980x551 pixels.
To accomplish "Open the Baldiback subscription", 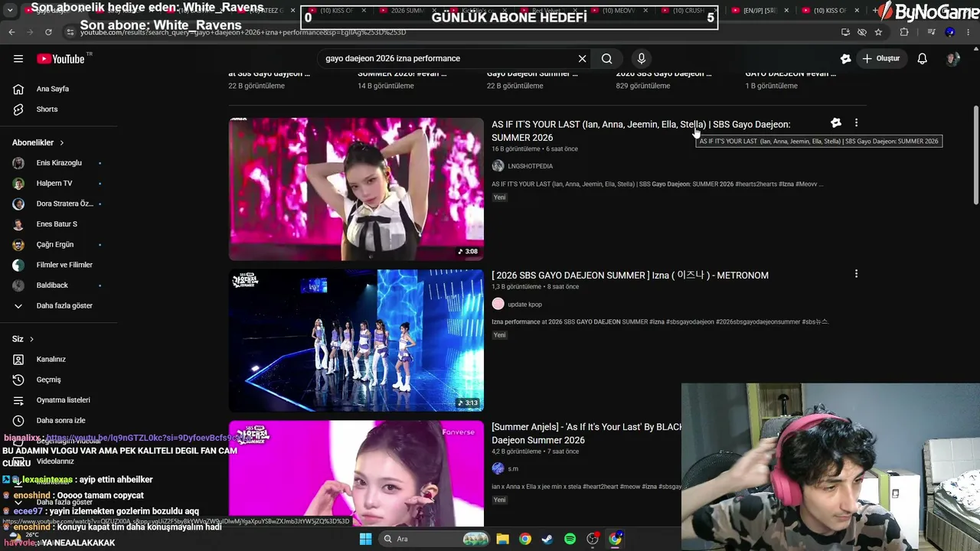I will 58,285.
